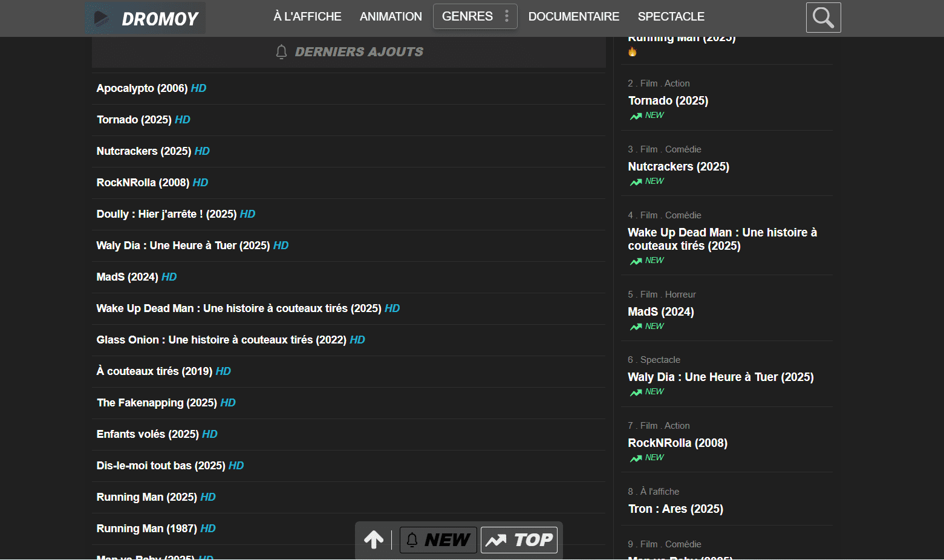Click the search magnifier icon
The width and height of the screenshot is (944, 560).
click(x=823, y=18)
